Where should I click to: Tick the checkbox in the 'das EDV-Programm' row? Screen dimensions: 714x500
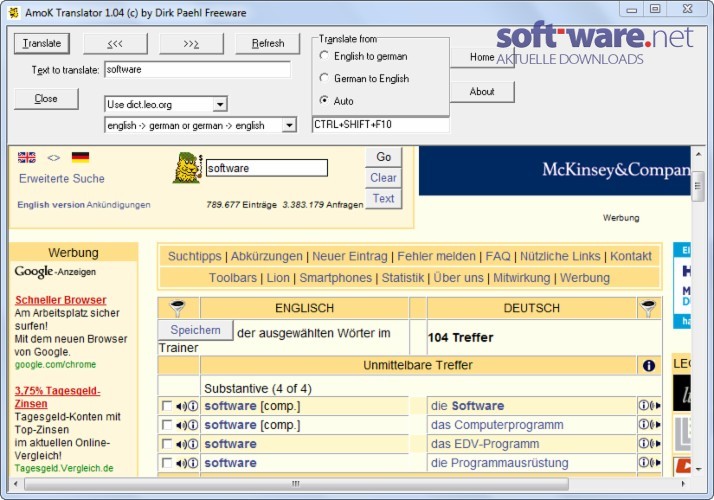pyautogui.click(x=167, y=444)
